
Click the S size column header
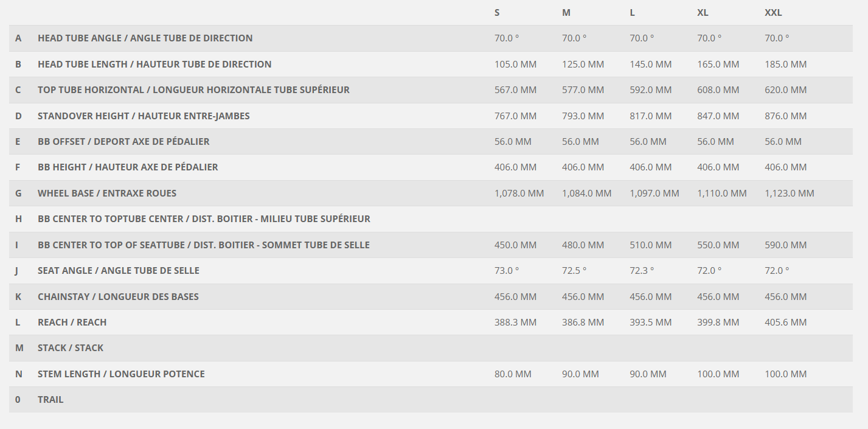point(497,13)
